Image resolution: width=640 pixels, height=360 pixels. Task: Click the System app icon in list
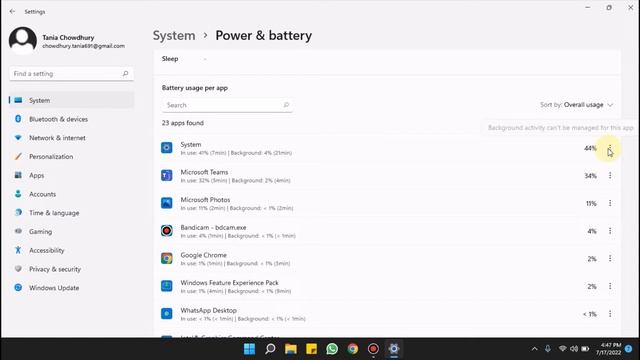pos(167,148)
